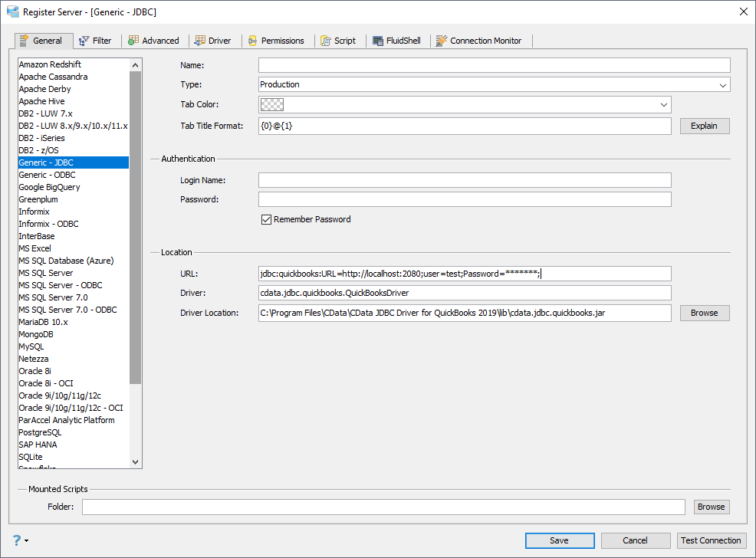Click the FluidShell tab icon
The height and width of the screenshot is (558, 756).
pos(378,41)
